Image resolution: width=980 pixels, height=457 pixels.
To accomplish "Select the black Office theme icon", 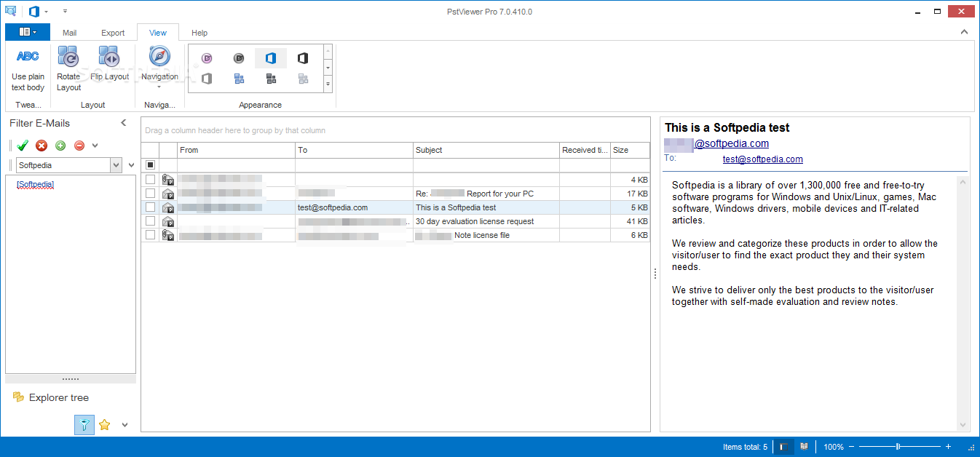I will click(303, 58).
